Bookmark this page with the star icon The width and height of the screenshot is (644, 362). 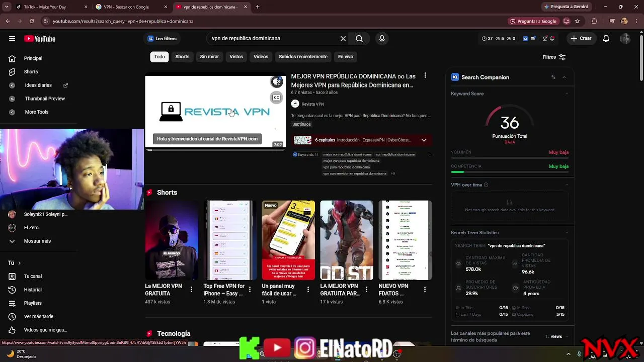click(x=577, y=21)
